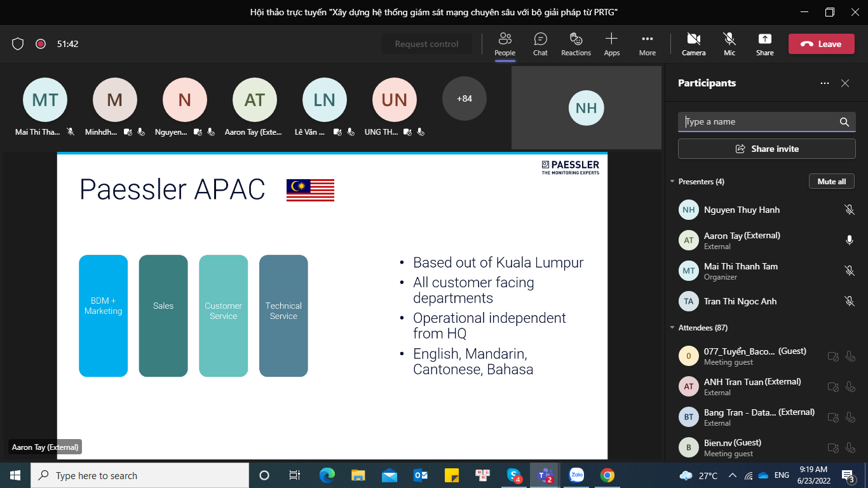Click Bien.nv's disabled camera icon
Image resolution: width=868 pixels, height=488 pixels.
(x=833, y=448)
